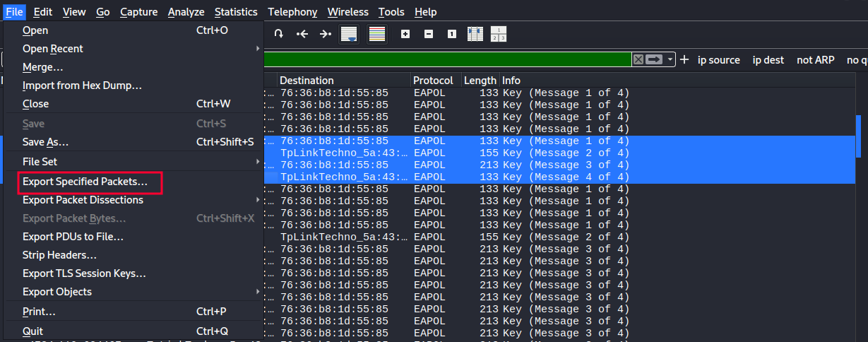Zoom out packet text with minus icon
The height and width of the screenshot is (342, 868).
pos(429,34)
